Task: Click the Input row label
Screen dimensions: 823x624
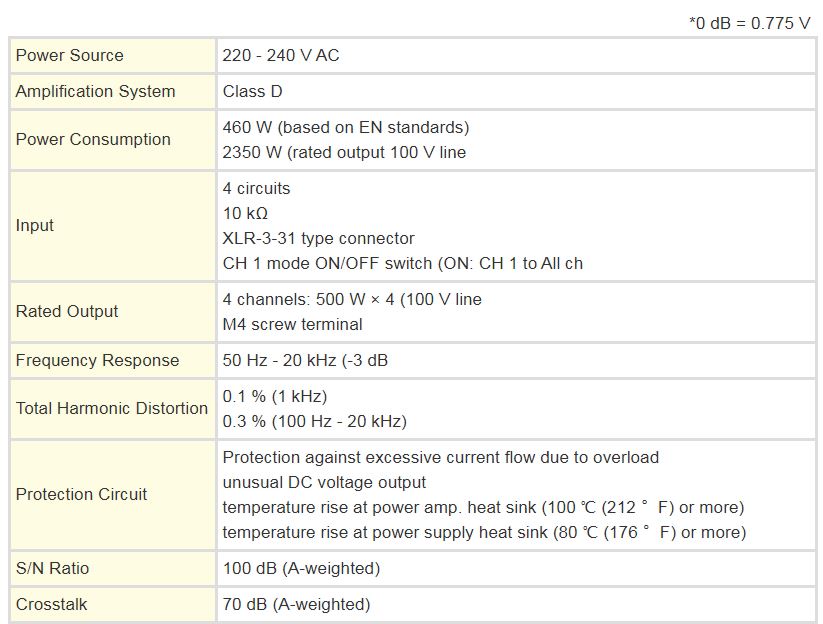Action: tap(35, 225)
